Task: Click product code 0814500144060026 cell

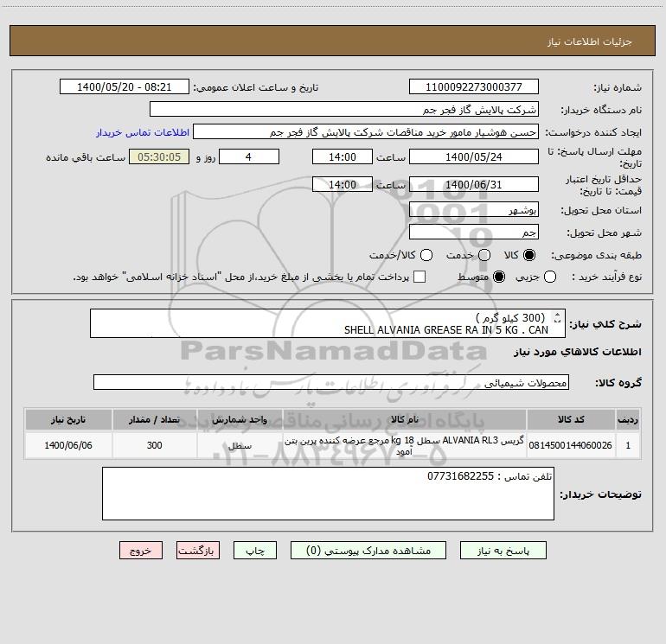Action: pos(571,445)
